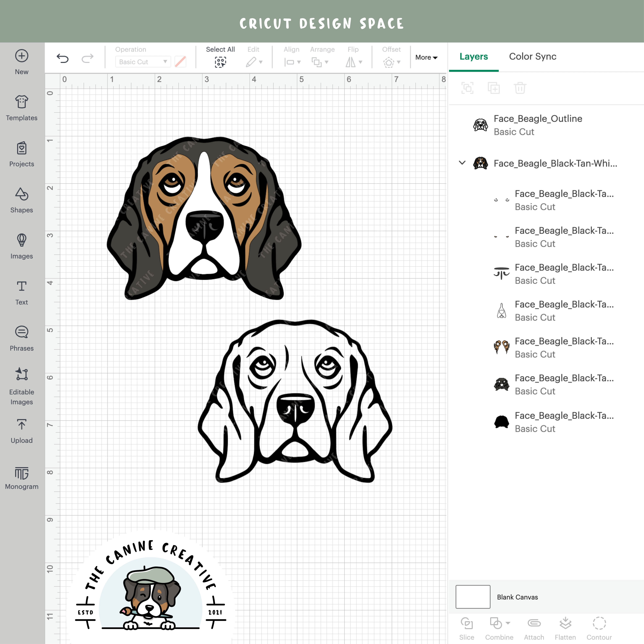Image resolution: width=644 pixels, height=644 pixels.
Task: Select the Layers tab
Action: point(473,57)
